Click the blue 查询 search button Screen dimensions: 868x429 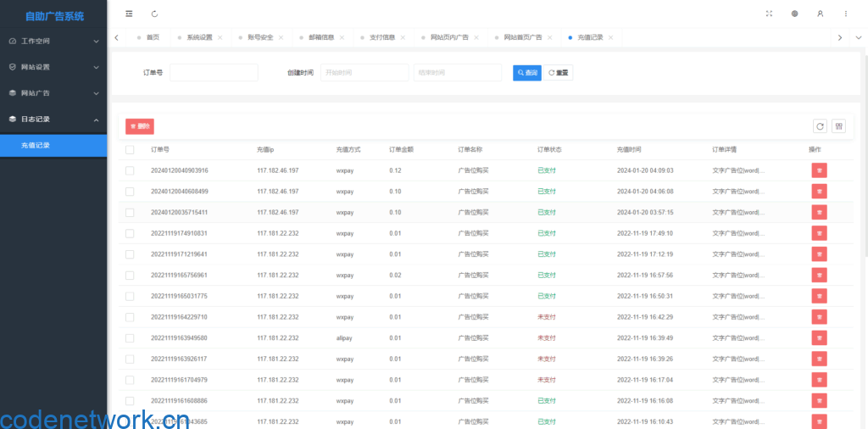tap(526, 73)
